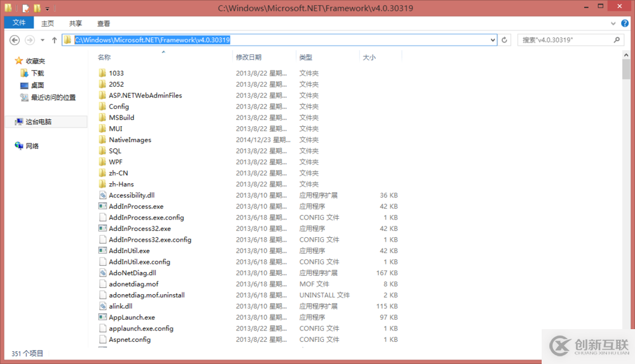635x364 pixels.
Task: Sort by the 类型 column header
Action: (x=306, y=58)
